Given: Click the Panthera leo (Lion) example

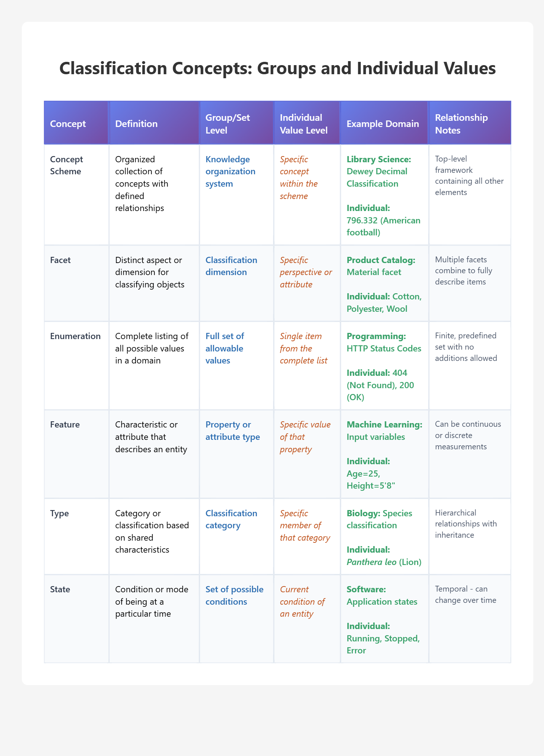Looking at the screenshot, I should point(384,562).
